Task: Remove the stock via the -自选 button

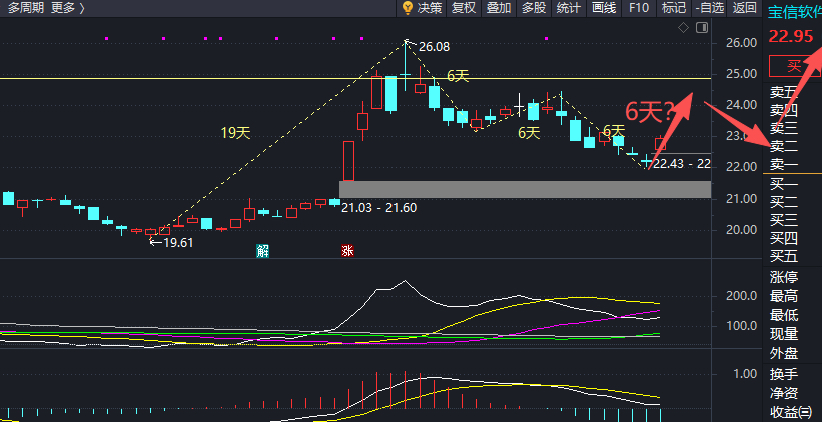Action: click(710, 7)
